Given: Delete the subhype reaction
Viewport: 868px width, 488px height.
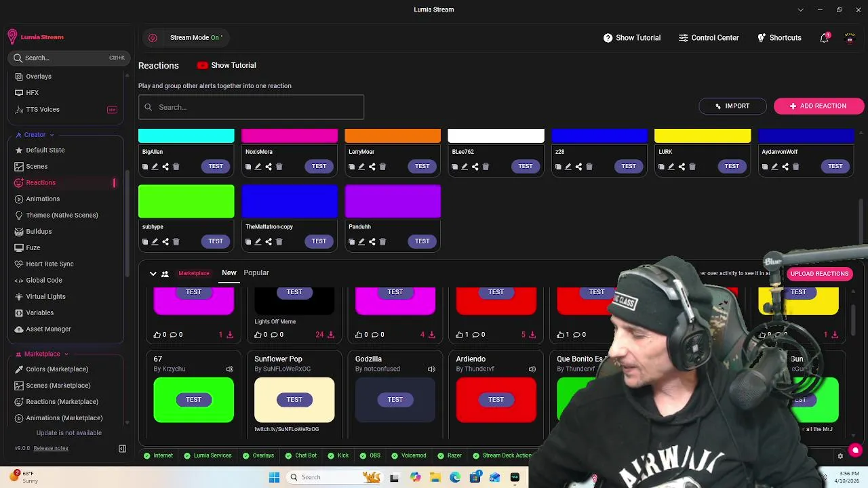Looking at the screenshot, I should pos(176,242).
